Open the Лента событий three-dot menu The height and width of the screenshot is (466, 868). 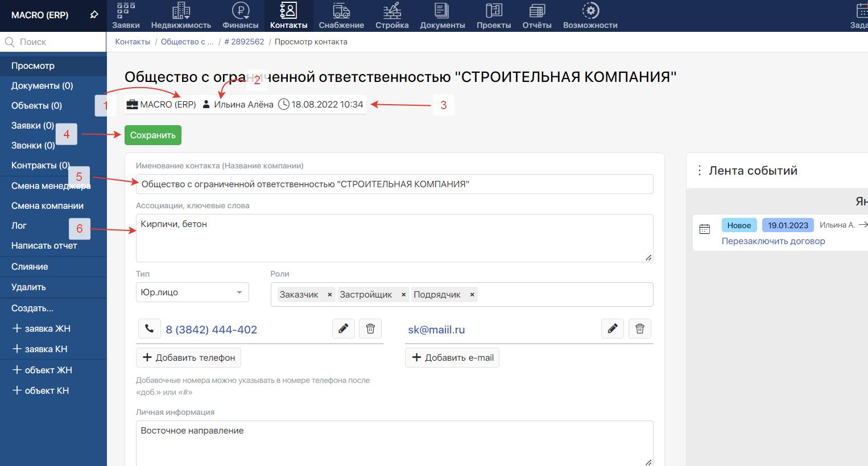click(700, 171)
